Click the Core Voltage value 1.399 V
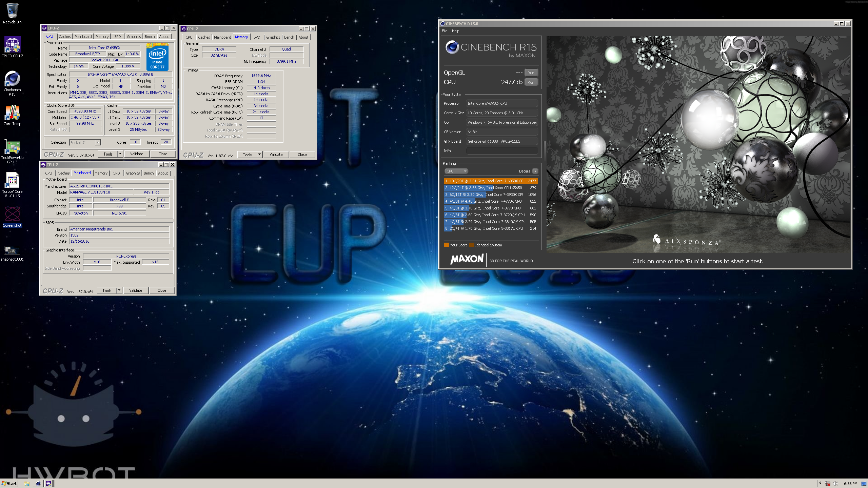Viewport: 868px width, 488px height. coord(128,66)
